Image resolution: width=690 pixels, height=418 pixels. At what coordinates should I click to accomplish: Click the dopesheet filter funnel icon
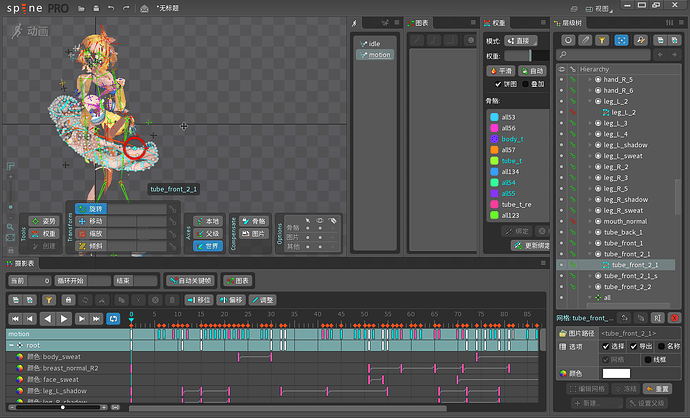point(49,300)
